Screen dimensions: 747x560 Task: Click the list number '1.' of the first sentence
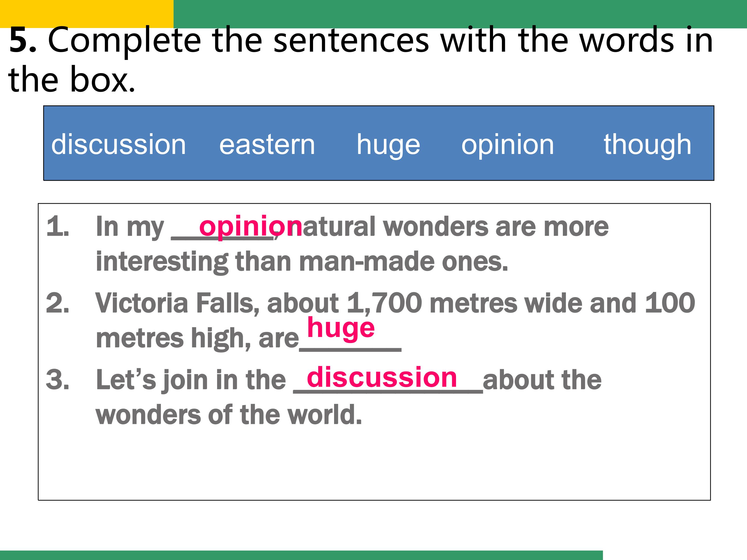[x=58, y=226]
